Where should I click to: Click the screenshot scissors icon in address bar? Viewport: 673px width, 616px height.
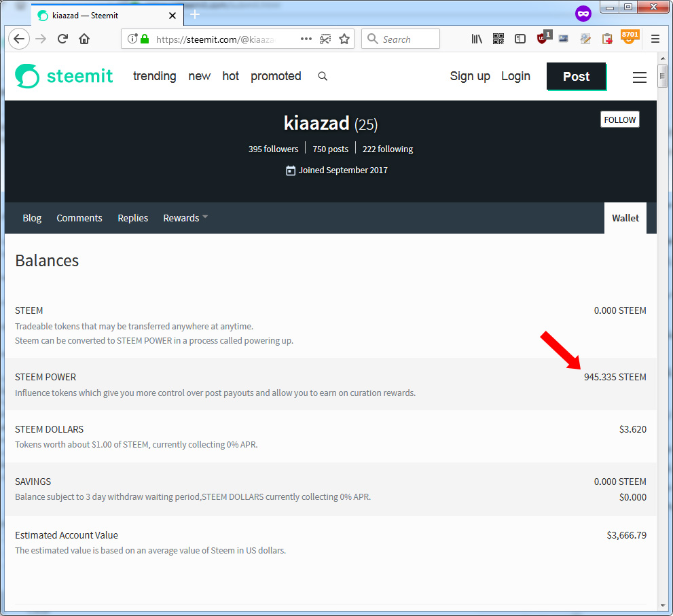(x=325, y=39)
